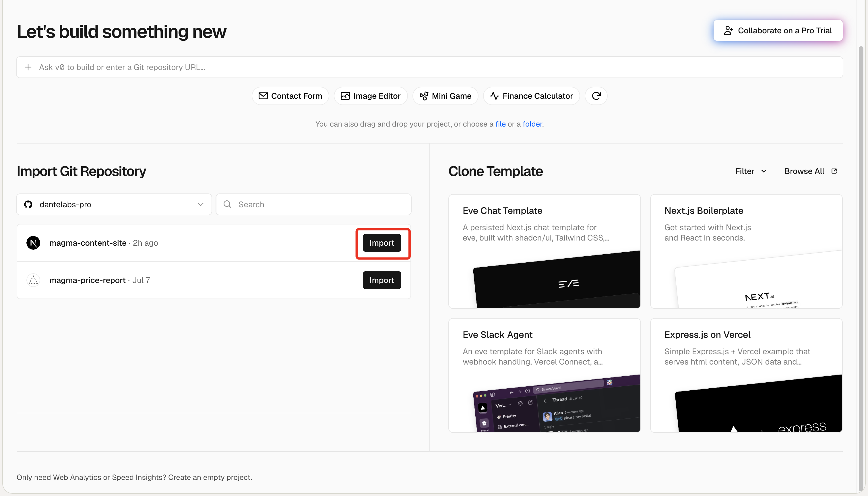This screenshot has height=496, width=868.
Task: Open the Eve Slack Agent card
Action: (x=545, y=375)
